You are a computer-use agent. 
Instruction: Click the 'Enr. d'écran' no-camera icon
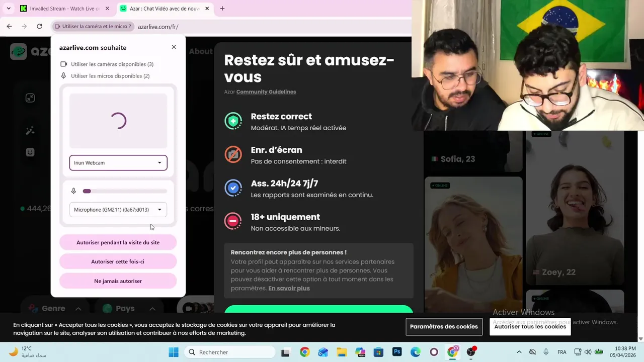233,154
